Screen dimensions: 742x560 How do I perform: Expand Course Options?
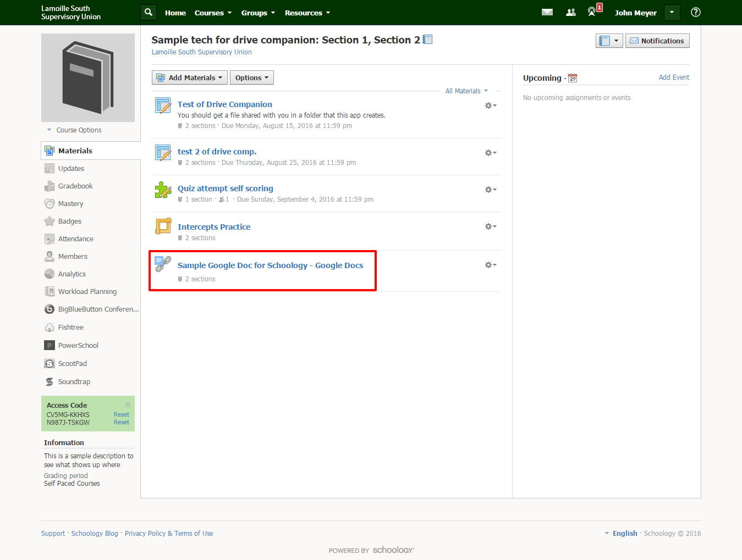tap(74, 130)
